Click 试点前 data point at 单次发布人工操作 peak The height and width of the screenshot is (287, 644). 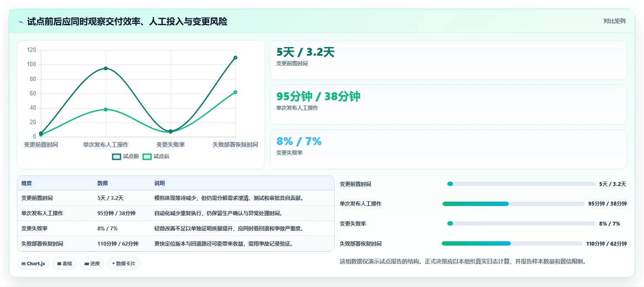(x=106, y=68)
